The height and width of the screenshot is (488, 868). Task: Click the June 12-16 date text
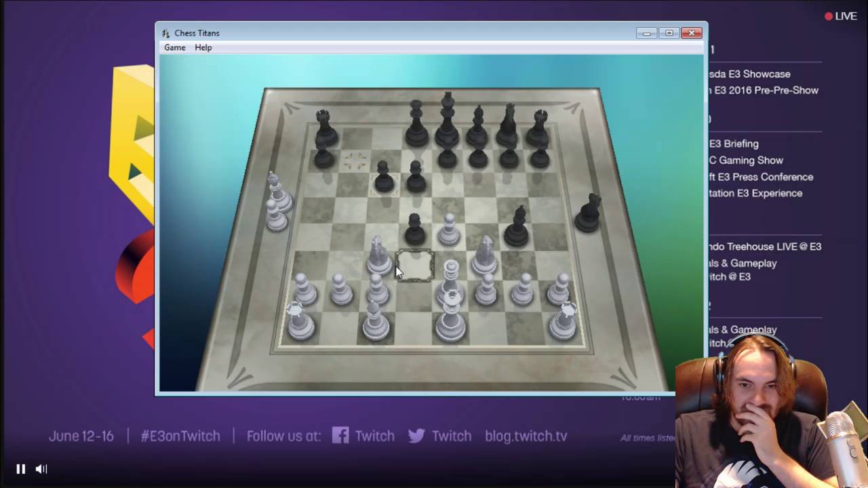(x=81, y=436)
